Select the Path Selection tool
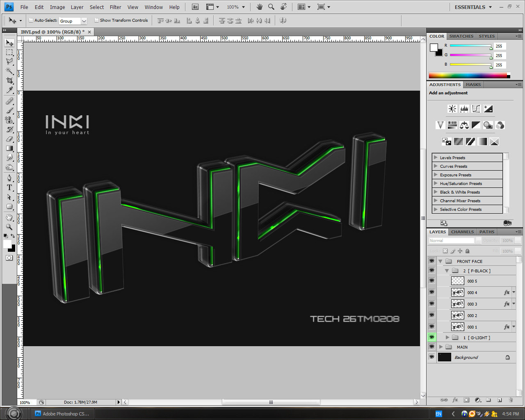The width and height of the screenshot is (525, 420). (x=9, y=197)
